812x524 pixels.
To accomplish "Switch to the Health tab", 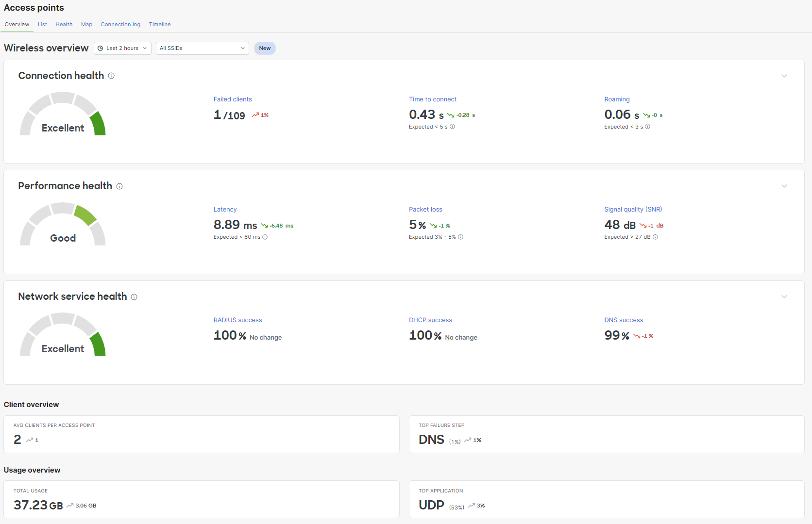I will (x=64, y=24).
